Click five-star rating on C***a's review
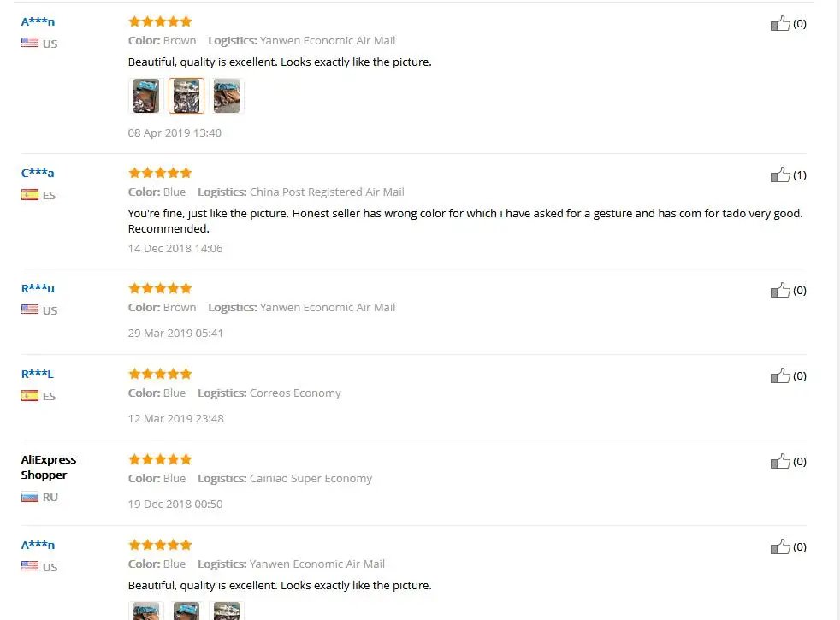 click(160, 173)
